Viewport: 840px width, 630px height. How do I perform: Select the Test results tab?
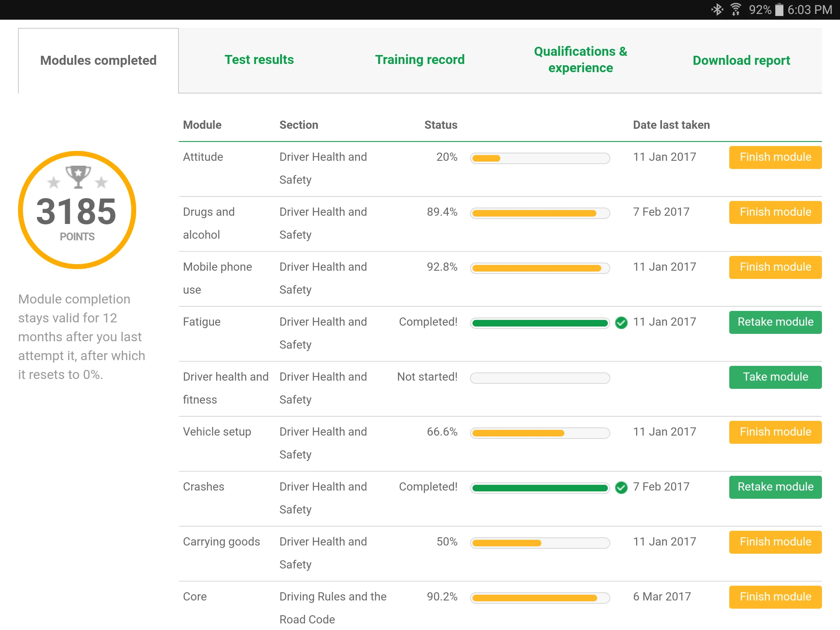click(x=257, y=59)
